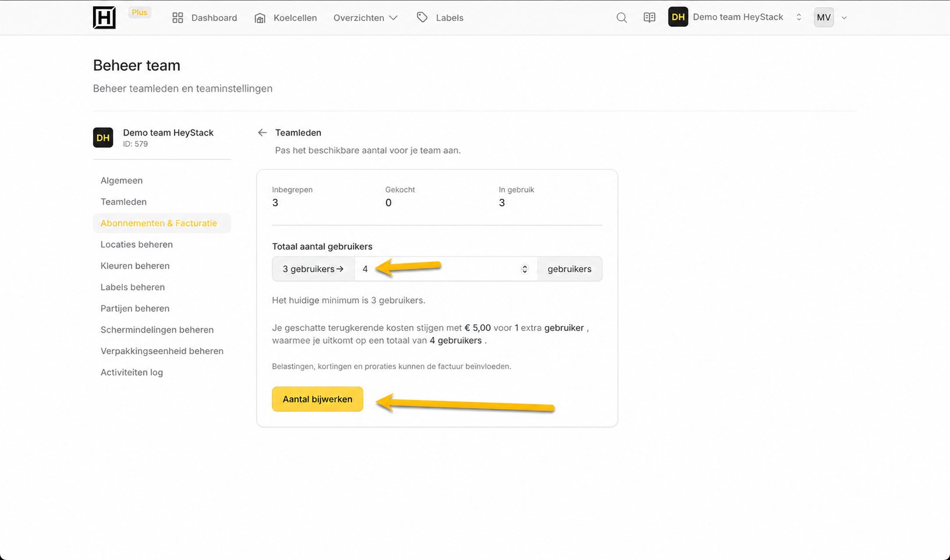Click the DH avatar in sidebar
This screenshot has height=560, width=950.
point(103,138)
